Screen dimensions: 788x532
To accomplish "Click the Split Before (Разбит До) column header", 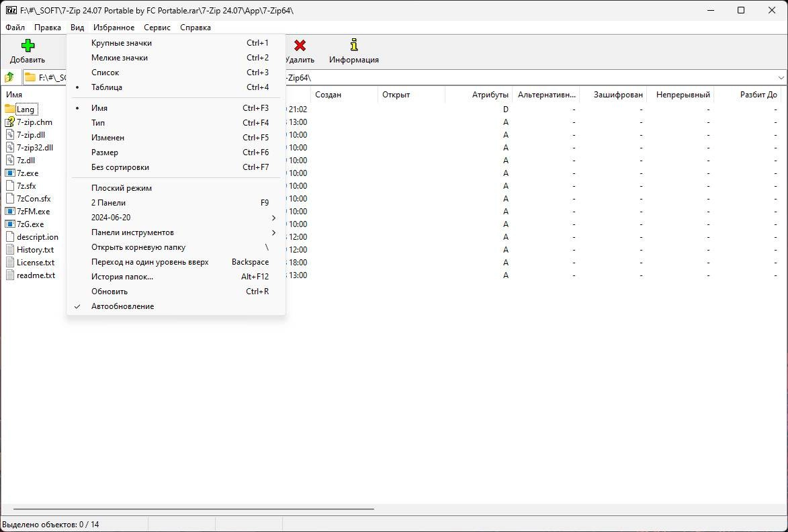I will (747, 95).
